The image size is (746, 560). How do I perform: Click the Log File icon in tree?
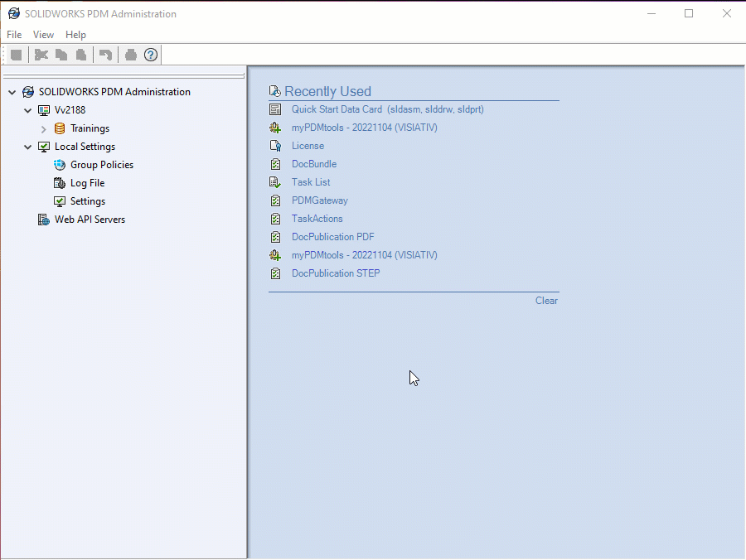coord(60,183)
